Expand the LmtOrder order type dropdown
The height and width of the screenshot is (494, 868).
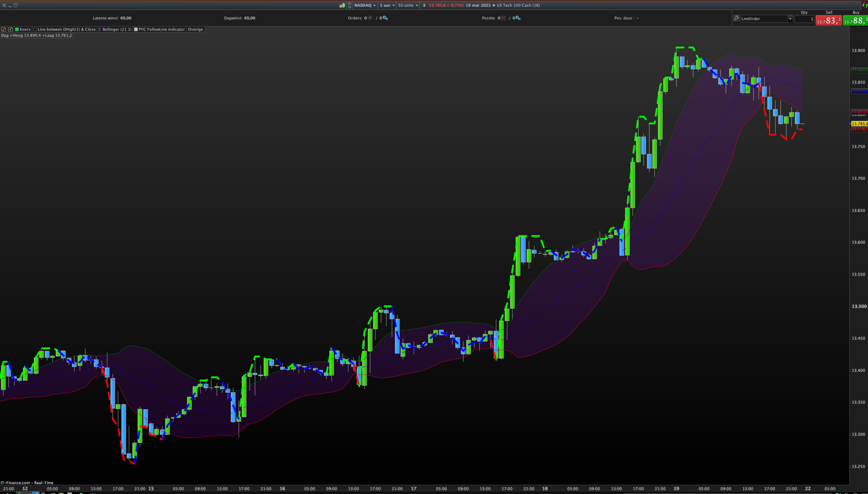(790, 19)
